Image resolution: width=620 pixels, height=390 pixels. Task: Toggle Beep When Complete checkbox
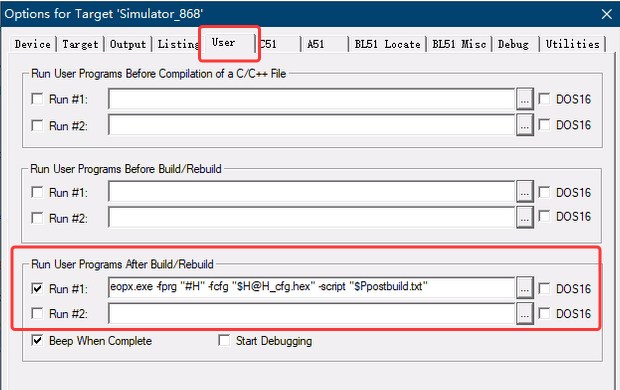coord(37,341)
